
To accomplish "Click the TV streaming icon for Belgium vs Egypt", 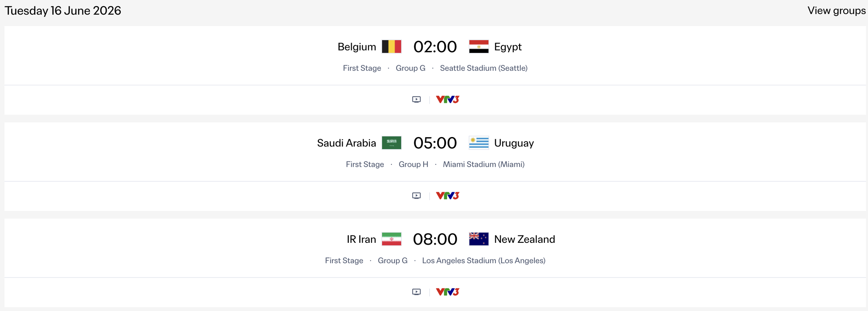I will 416,99.
